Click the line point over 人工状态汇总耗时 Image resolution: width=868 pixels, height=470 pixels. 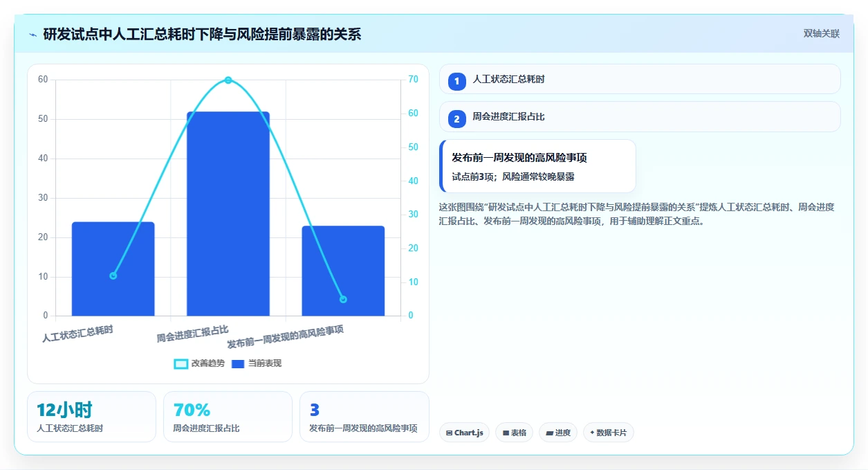tap(113, 275)
